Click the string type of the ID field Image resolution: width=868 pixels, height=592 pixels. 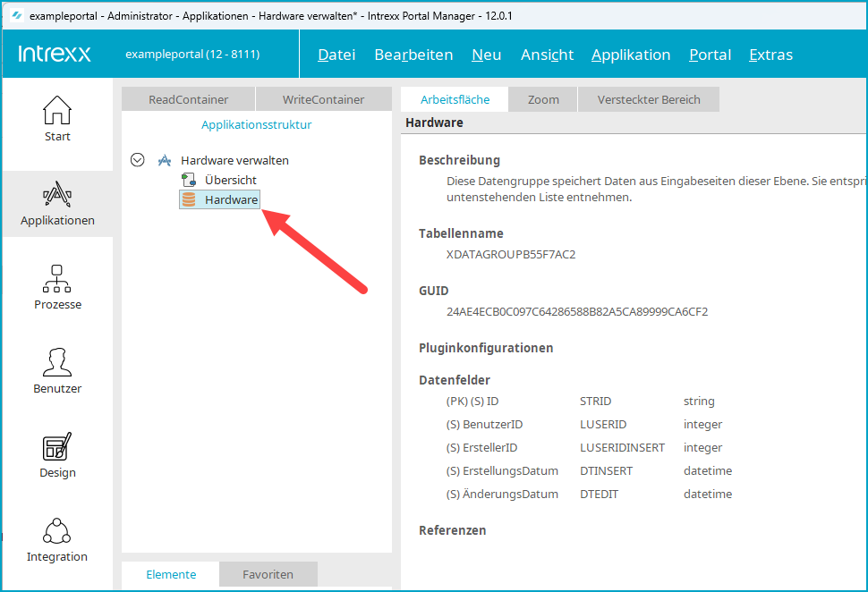point(699,402)
